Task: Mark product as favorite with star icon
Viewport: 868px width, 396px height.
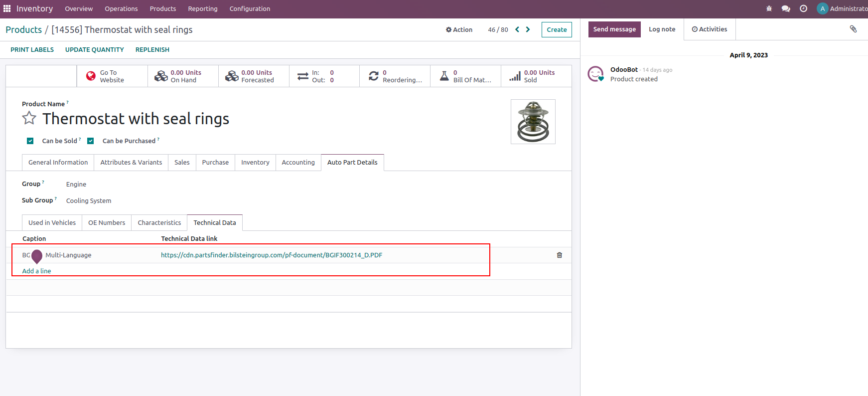Action: click(x=29, y=118)
